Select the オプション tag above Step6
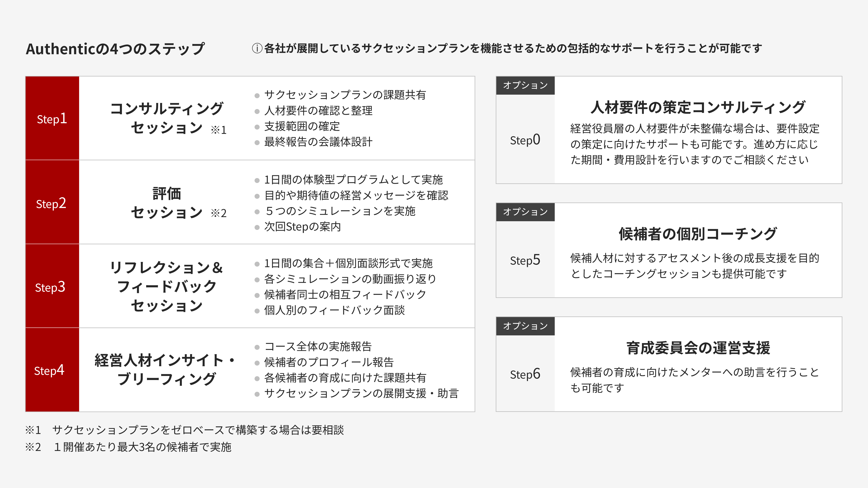Screen dimensions: 868x488 click(525, 326)
